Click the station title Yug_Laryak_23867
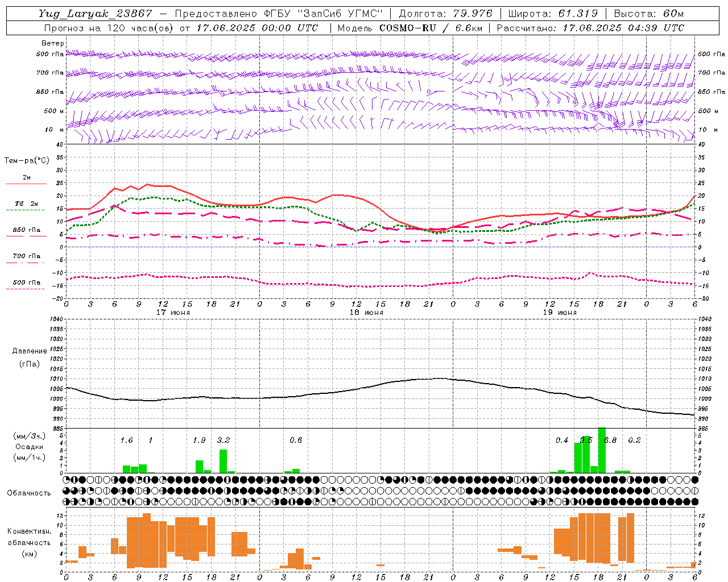This screenshot has width=728, height=582. [95, 14]
